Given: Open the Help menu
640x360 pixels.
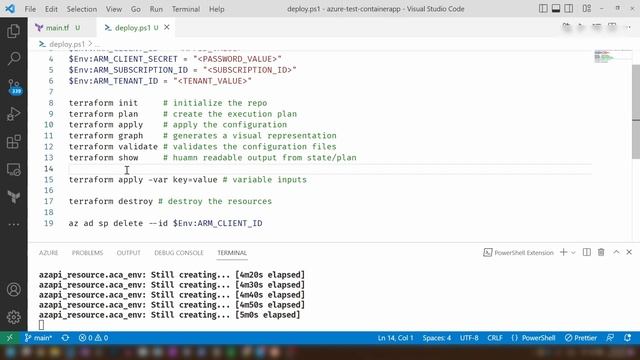Looking at the screenshot, I should pos(217,9).
